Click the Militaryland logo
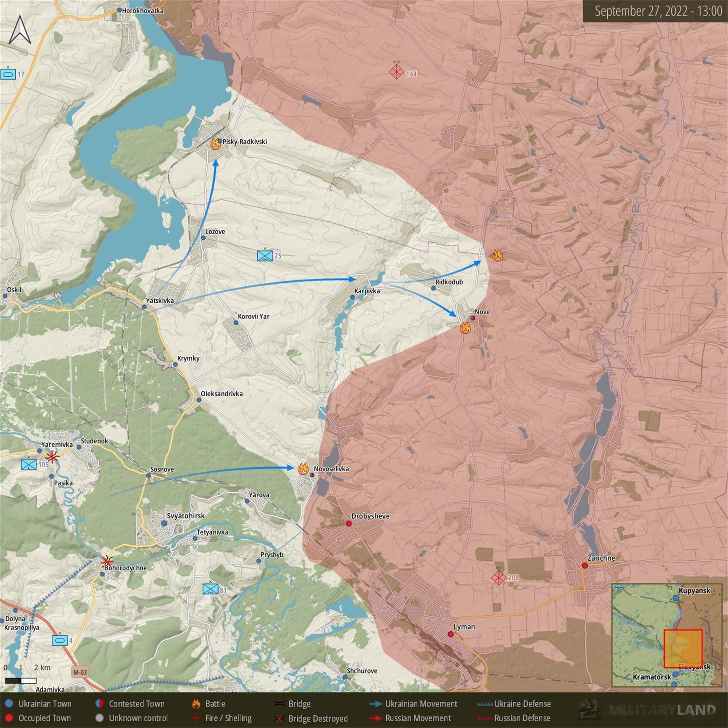Viewport: 728px width, 728px height. pyautogui.click(x=648, y=709)
